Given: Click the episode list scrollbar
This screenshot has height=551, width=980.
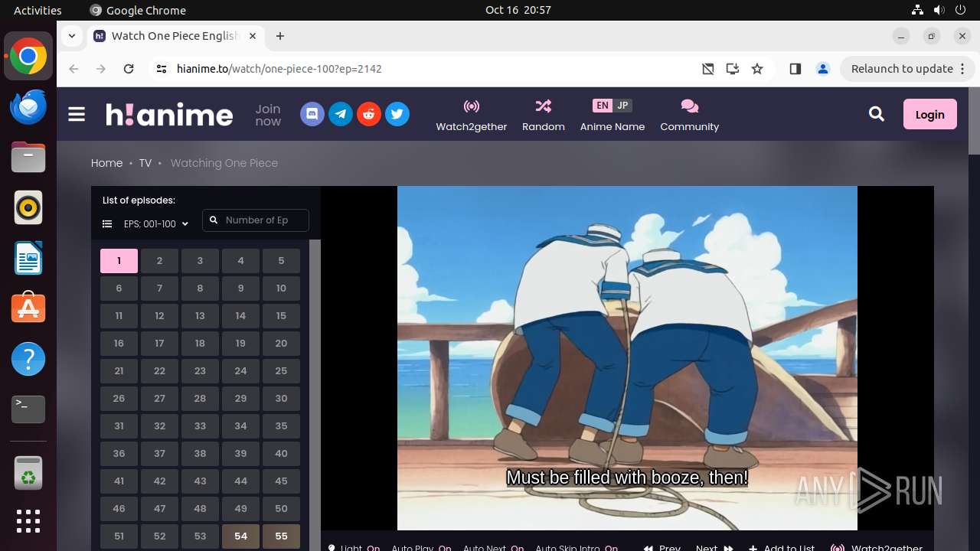Looking at the screenshot, I should pyautogui.click(x=315, y=395).
